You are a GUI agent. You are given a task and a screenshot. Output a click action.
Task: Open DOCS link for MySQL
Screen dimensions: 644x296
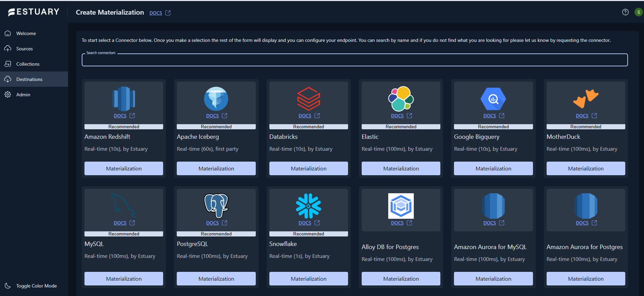pyautogui.click(x=120, y=223)
